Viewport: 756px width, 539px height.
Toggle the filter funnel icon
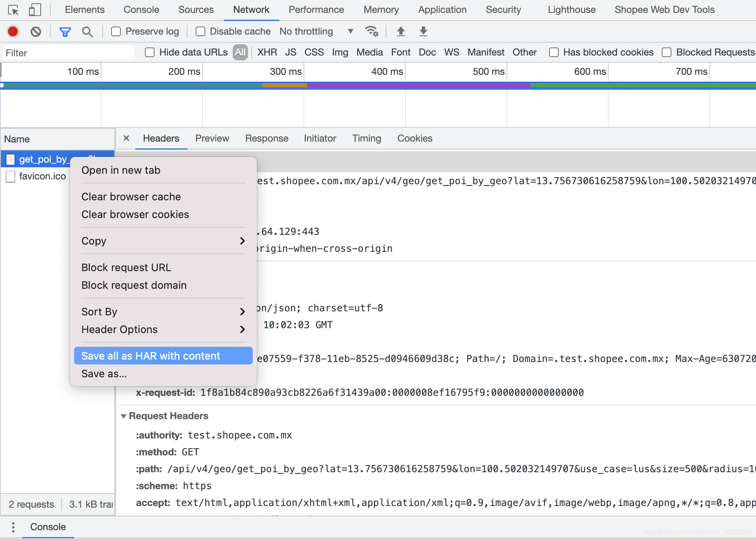click(x=65, y=31)
